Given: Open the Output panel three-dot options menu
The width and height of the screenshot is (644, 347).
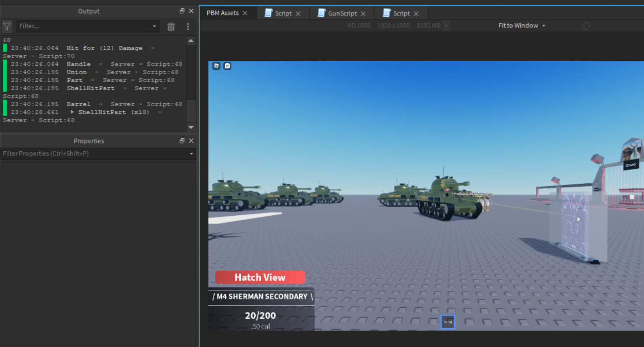Looking at the screenshot, I should [188, 27].
